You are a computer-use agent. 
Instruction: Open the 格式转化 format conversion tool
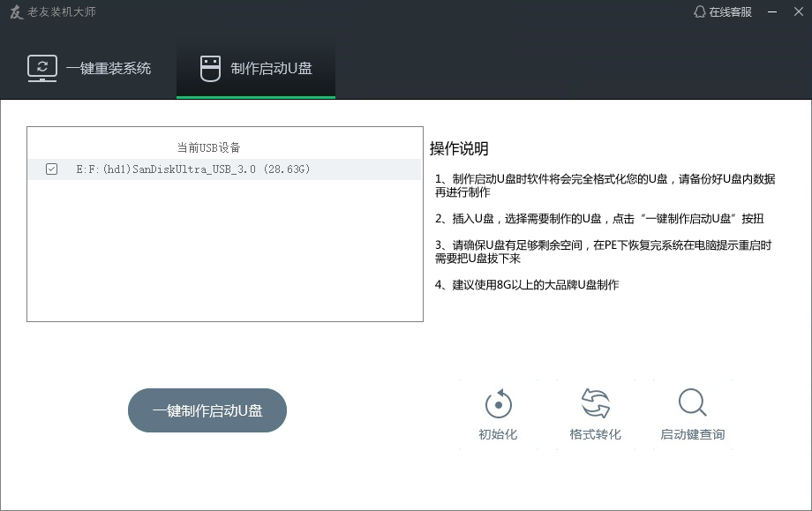[594, 412]
